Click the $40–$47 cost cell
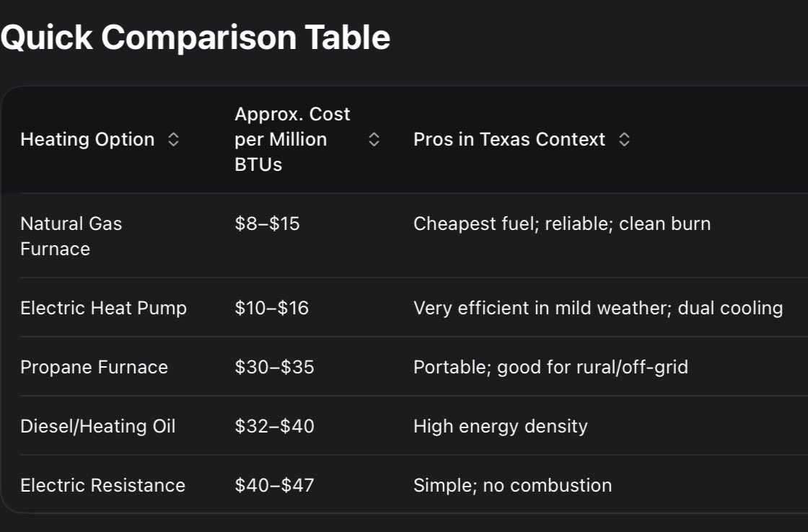This screenshot has width=808, height=532. click(274, 485)
